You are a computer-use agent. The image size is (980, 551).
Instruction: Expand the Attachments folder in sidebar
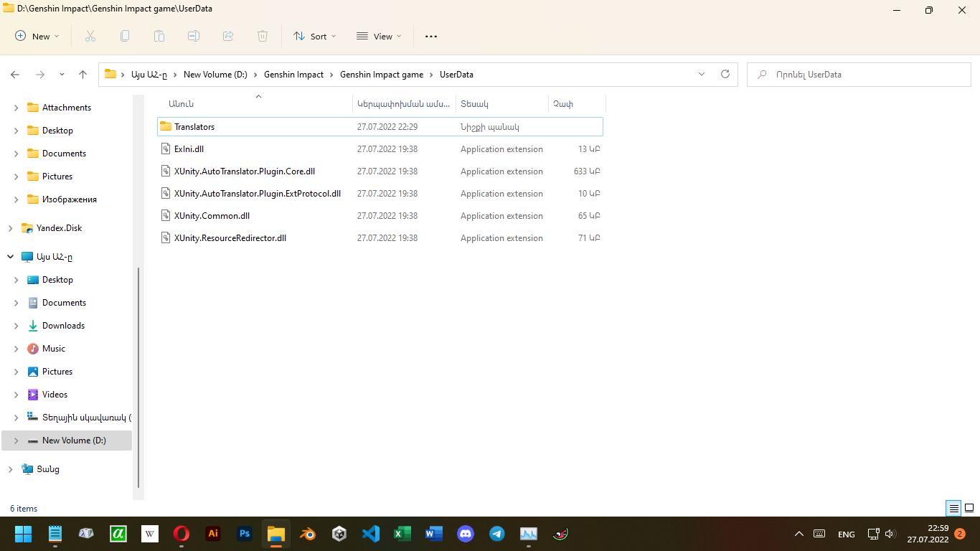[x=17, y=108]
